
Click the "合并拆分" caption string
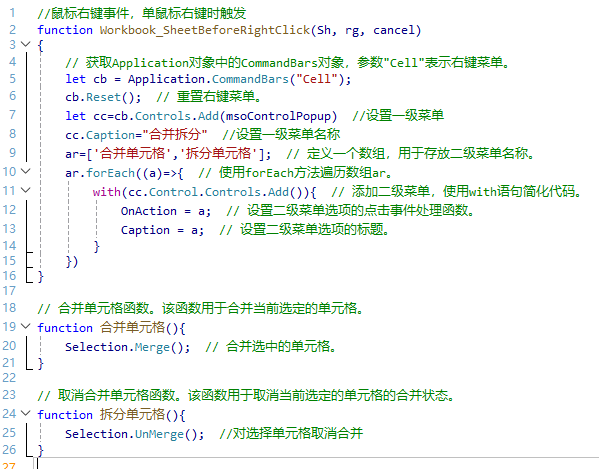(x=175, y=134)
